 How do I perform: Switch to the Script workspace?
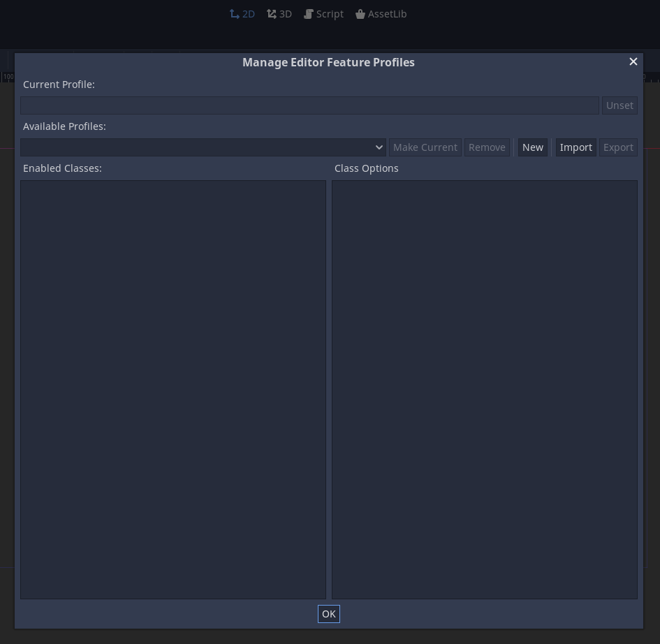tap(323, 13)
